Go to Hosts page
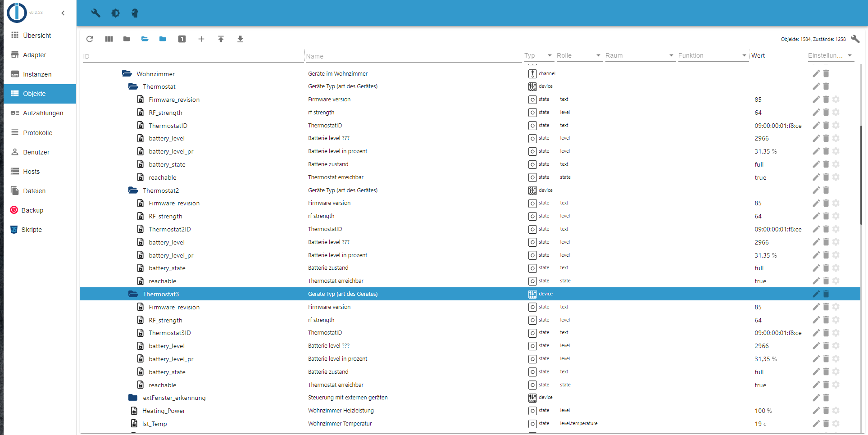The width and height of the screenshot is (868, 435). pos(40,172)
